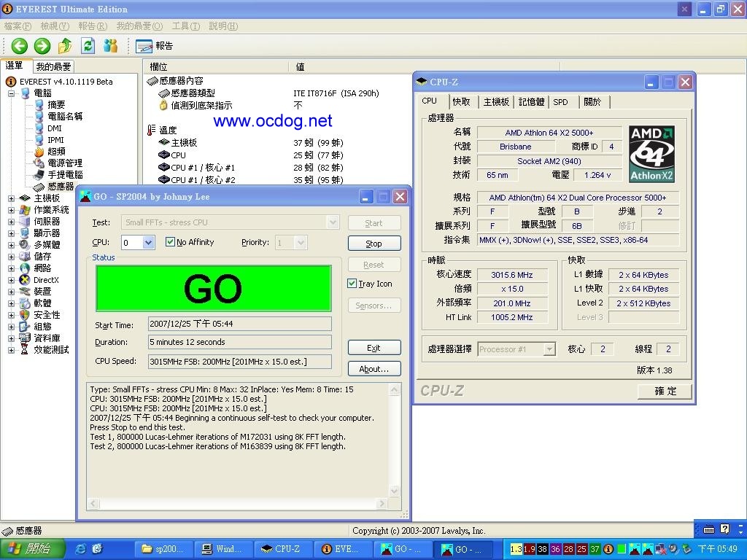This screenshot has width=747, height=560.
Task: Select the 手提電腦 tree item
Action: click(x=58, y=175)
